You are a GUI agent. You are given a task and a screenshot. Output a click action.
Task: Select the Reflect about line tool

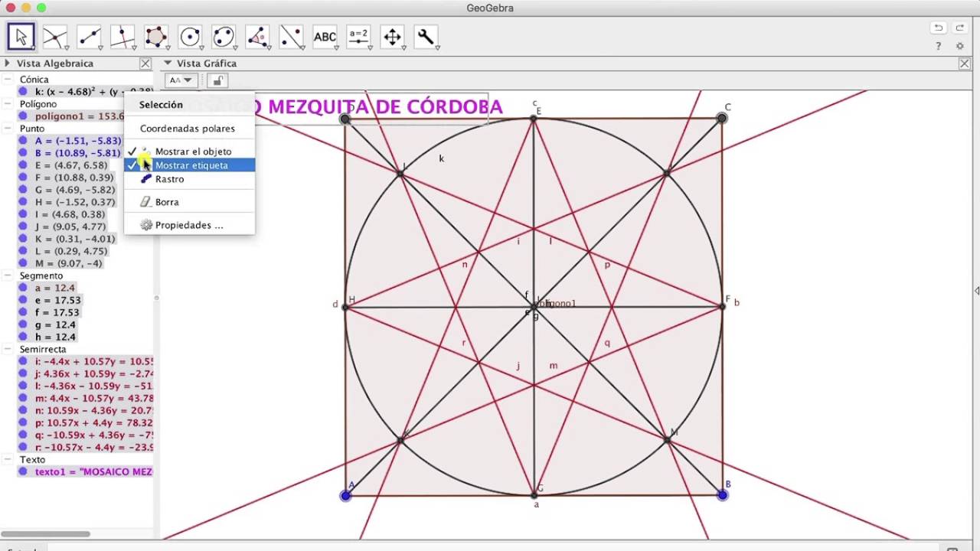pyautogui.click(x=291, y=36)
